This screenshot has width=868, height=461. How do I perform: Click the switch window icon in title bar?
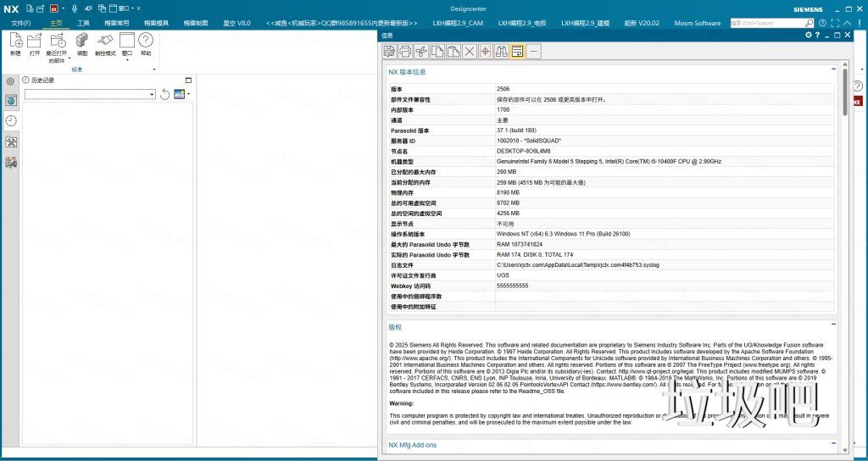(103, 8)
